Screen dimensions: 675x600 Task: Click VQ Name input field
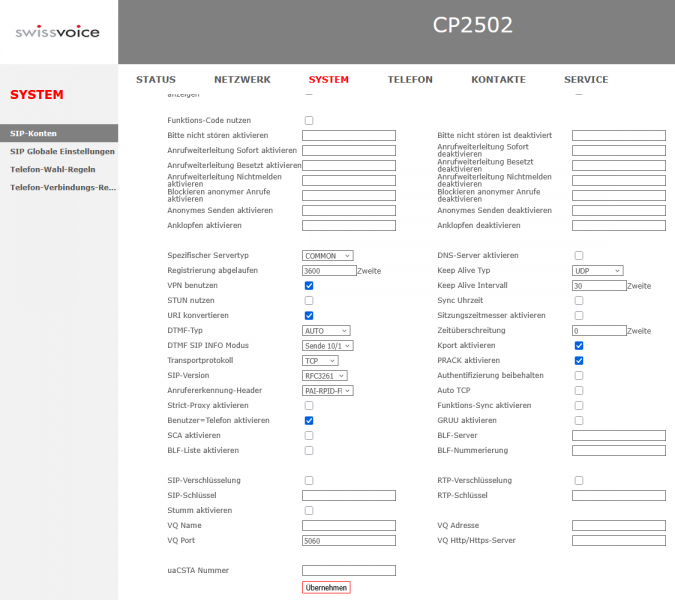pyautogui.click(x=349, y=526)
